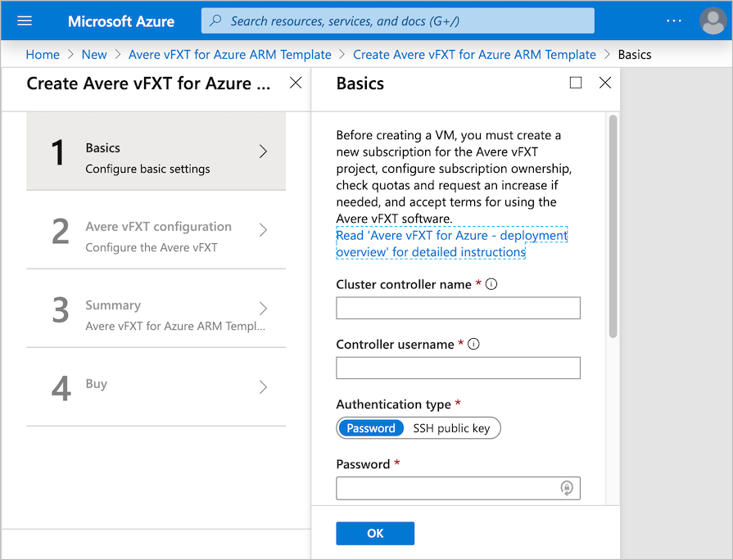Click the password visibility key icon
This screenshot has width=733, height=560.
point(568,488)
